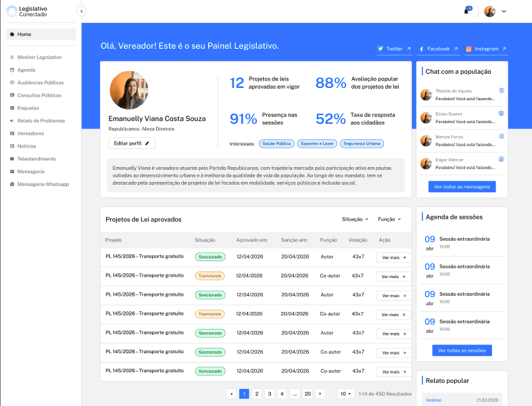The height and width of the screenshot is (406, 532).
Task: Click Ver mais in last table row
Action: click(394, 372)
